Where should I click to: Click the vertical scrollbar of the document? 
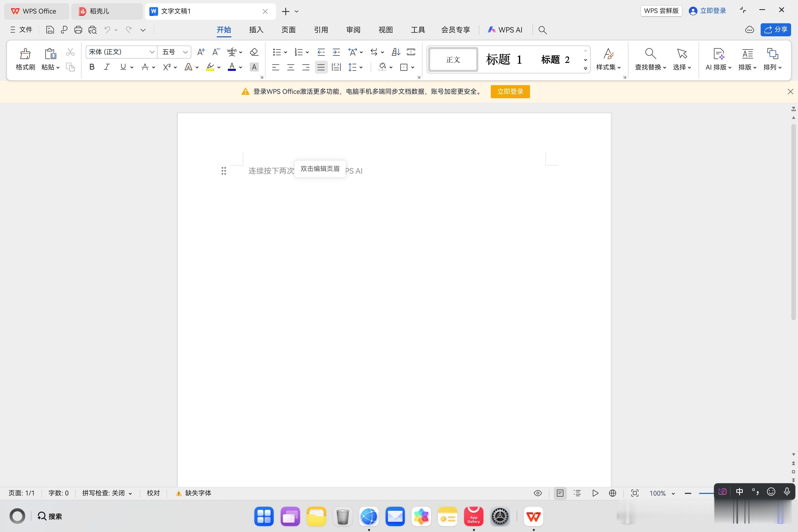pos(793,222)
